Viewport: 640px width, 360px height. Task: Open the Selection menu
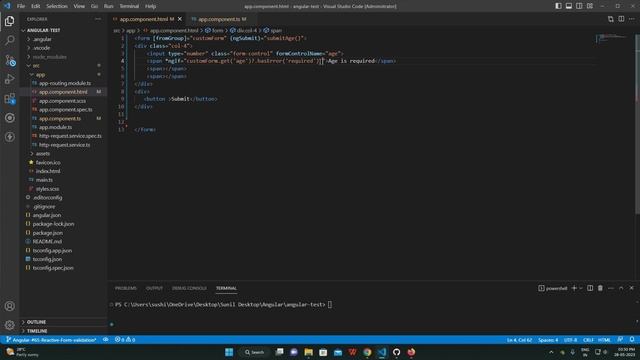(x=57, y=6)
